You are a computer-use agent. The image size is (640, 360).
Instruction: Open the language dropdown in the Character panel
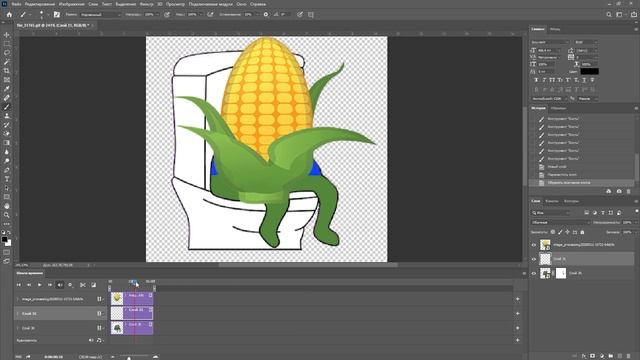tap(549, 99)
